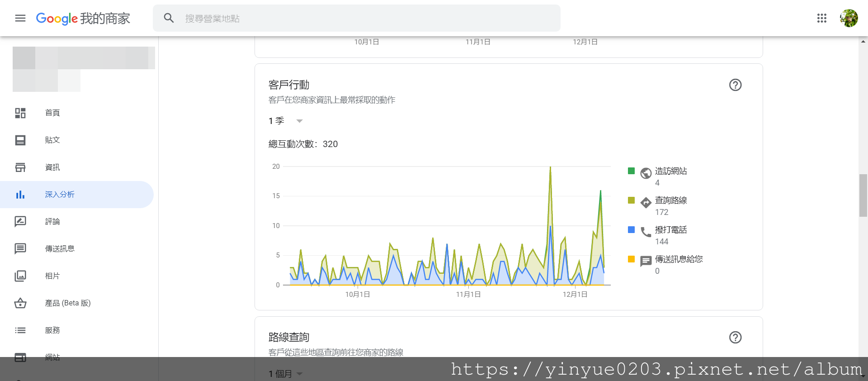
Task: Select 深入分析 in sidebar
Action: point(77,195)
